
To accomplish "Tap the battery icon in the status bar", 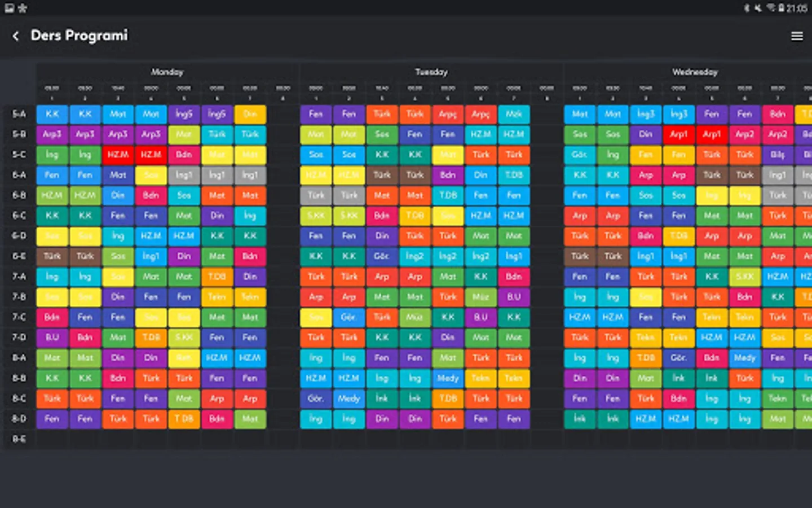I will 782,8.
